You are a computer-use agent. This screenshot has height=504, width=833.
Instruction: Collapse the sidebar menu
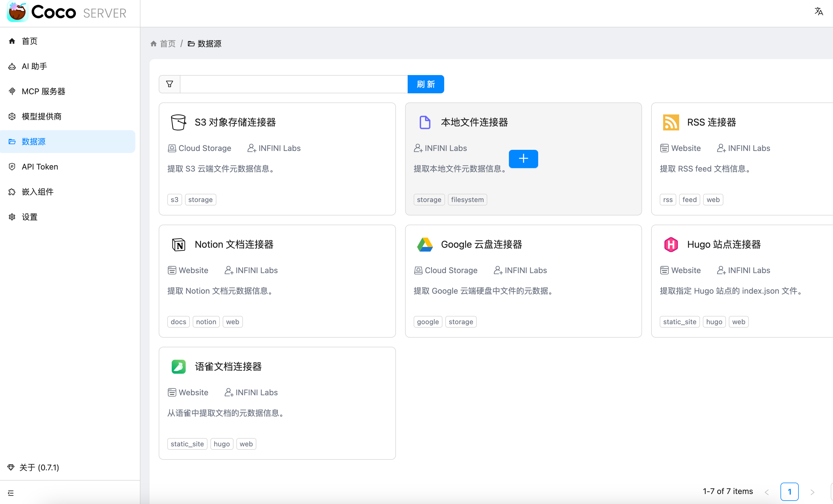tap(11, 493)
